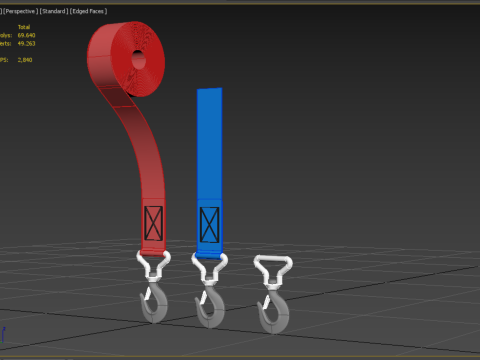Click the center hole of the red coil

[x=139, y=60]
